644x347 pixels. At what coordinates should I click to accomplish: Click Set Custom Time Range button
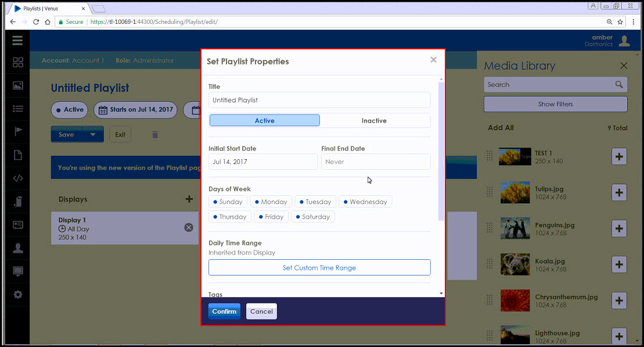coord(319,267)
